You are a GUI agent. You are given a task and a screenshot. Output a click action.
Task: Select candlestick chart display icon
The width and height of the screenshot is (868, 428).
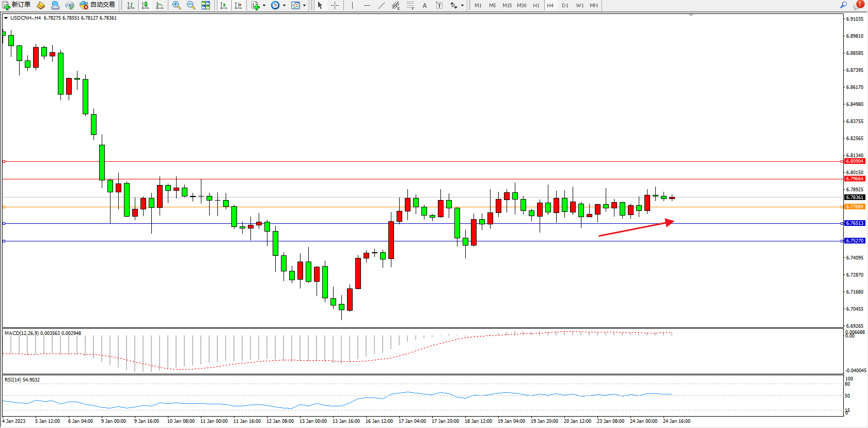[x=145, y=5]
